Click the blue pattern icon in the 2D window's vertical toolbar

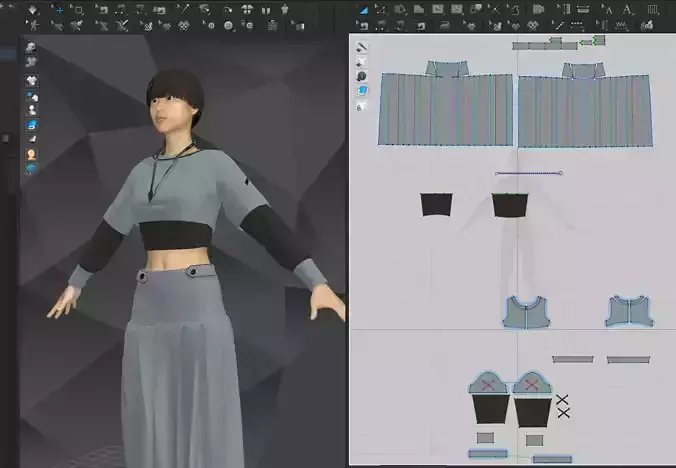click(362, 91)
